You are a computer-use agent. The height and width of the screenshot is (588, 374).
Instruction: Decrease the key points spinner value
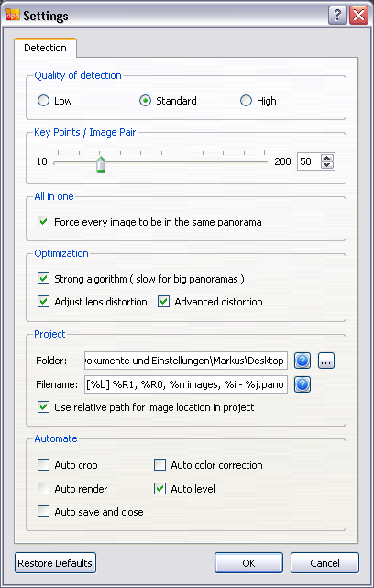point(327,165)
